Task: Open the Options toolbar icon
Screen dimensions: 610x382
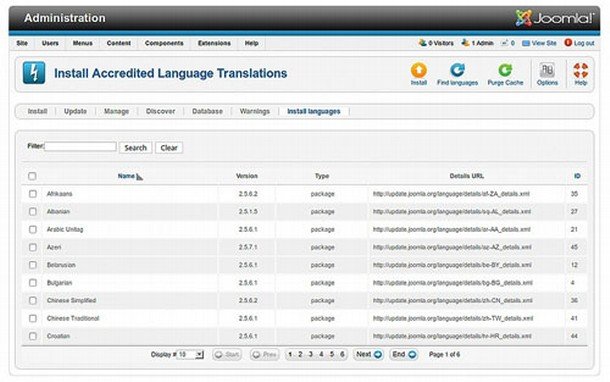Action: pos(547,70)
